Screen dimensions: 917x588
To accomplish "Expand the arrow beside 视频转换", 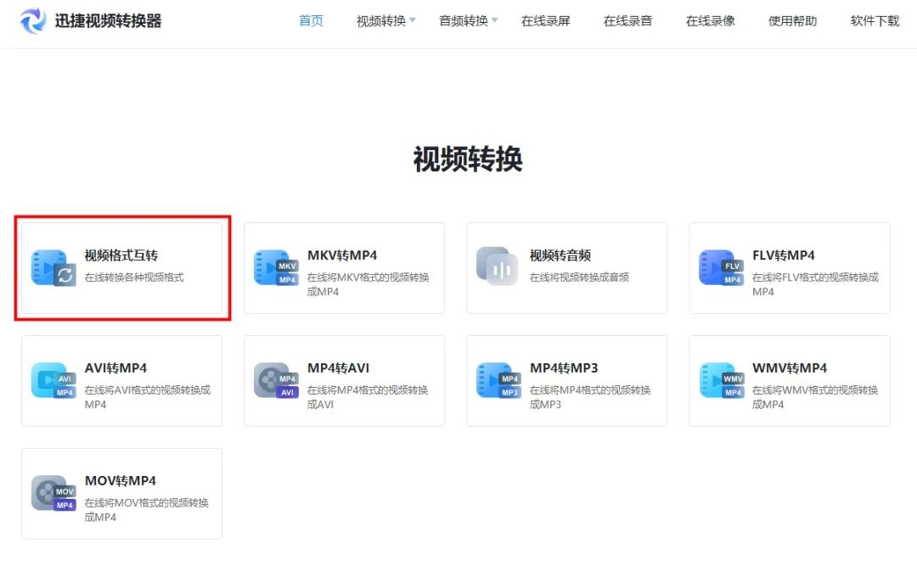I will 413,20.
